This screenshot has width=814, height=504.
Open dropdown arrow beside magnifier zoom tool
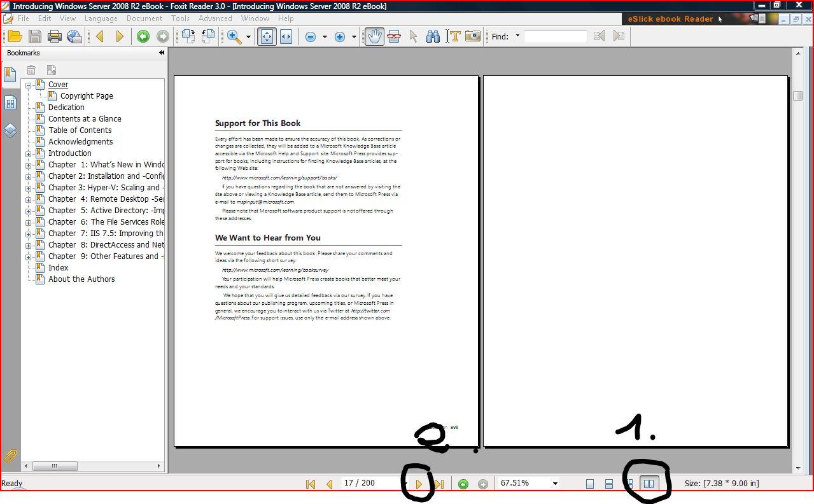point(248,37)
